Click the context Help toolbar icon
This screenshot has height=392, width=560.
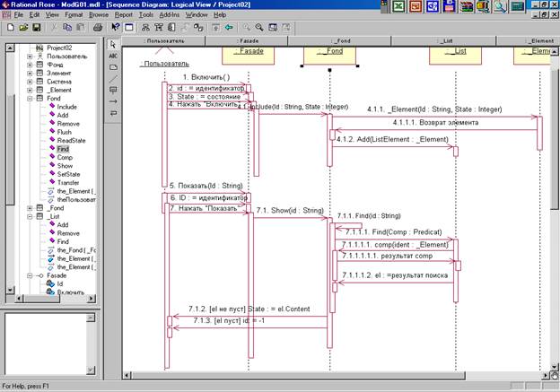[x=116, y=28]
